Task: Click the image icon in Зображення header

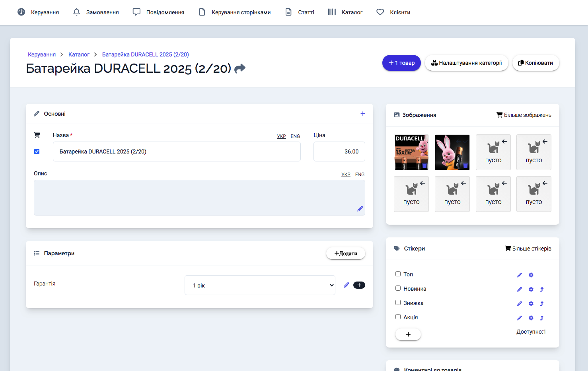Action: [x=397, y=115]
